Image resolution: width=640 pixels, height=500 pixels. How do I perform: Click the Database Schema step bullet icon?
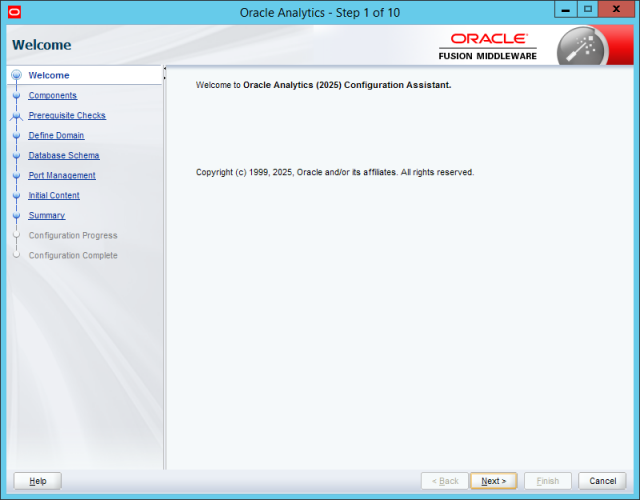(16, 156)
